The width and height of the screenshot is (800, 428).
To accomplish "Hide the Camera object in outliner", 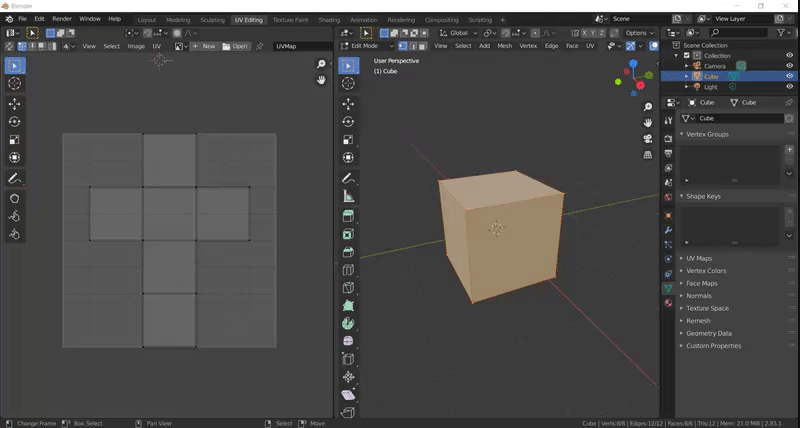I will coord(789,65).
